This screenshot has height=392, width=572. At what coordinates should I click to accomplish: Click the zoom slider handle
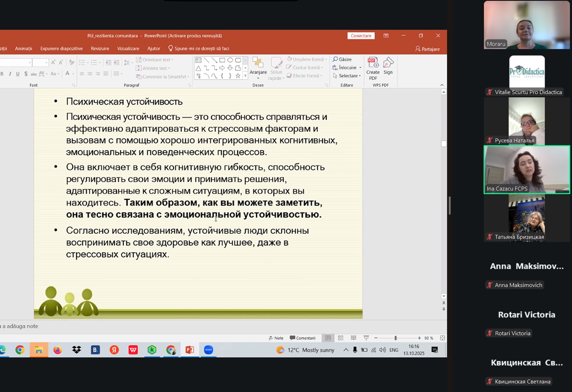[x=395, y=338]
